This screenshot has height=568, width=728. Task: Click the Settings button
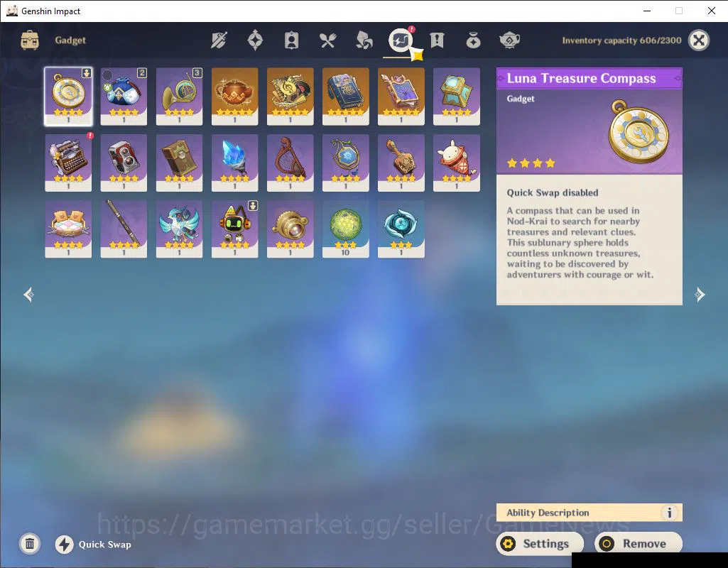(x=540, y=543)
